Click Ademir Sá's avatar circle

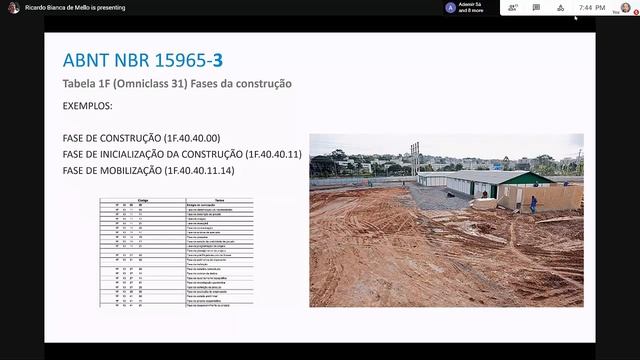[x=450, y=8]
